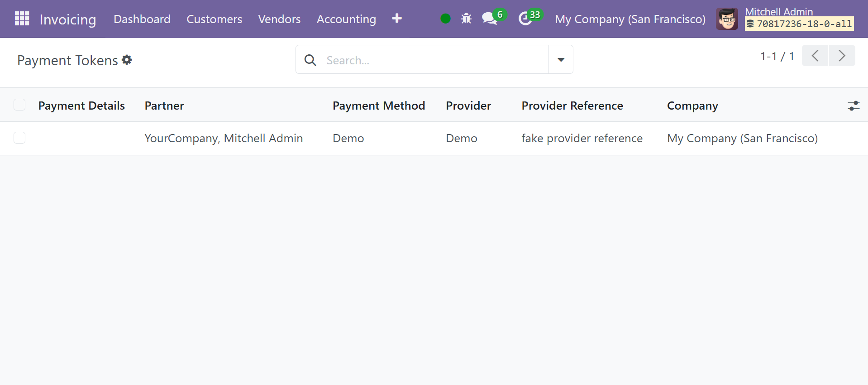Click Mitchell Admin avatar picture
868x385 pixels.
pos(727,19)
